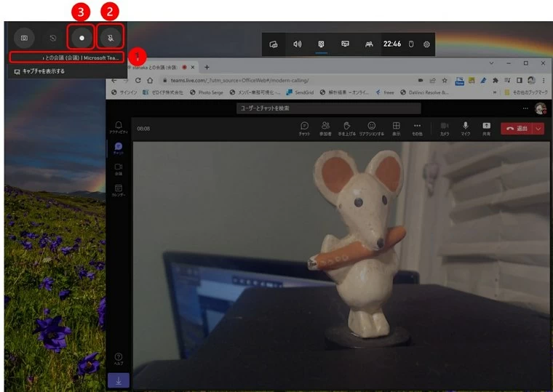The width and height of the screenshot is (553, 392).
Task: Open Teams Calendar (カレンダー) in sidebar
Action: [x=119, y=191]
